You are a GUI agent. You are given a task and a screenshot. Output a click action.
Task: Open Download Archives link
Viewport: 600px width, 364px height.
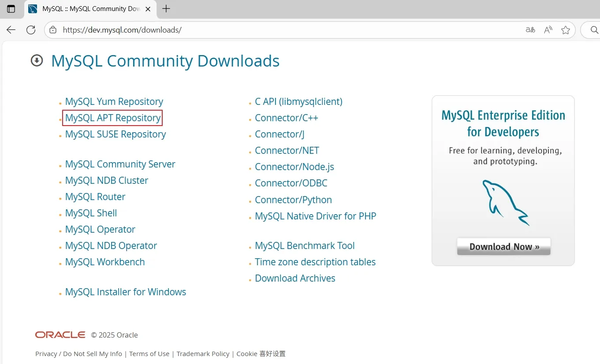click(295, 279)
